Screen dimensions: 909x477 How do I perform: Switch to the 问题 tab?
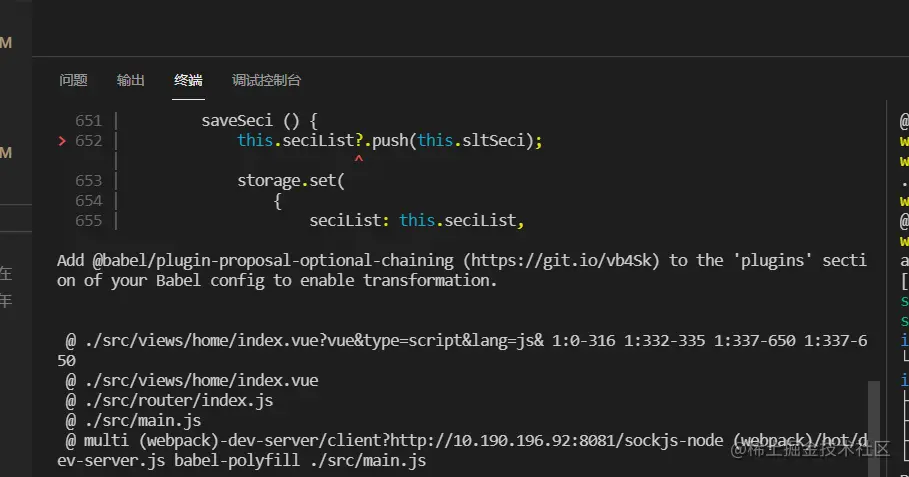pos(73,80)
